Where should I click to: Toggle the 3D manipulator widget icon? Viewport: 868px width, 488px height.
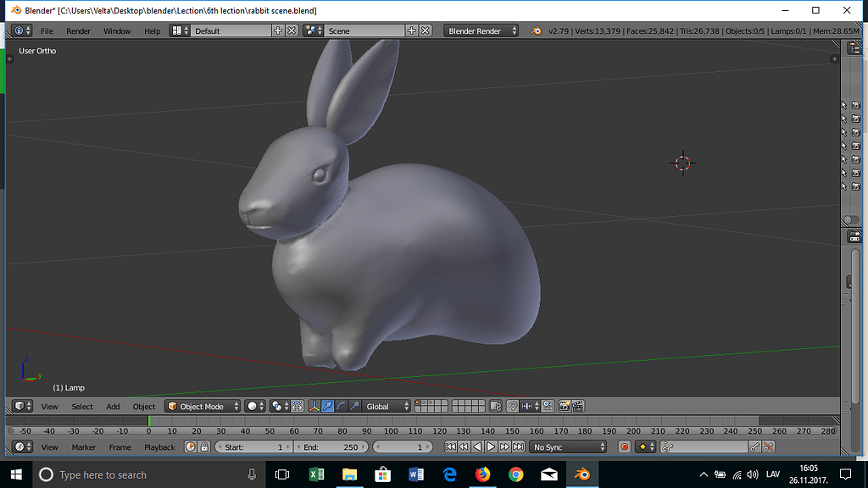pyautogui.click(x=314, y=407)
